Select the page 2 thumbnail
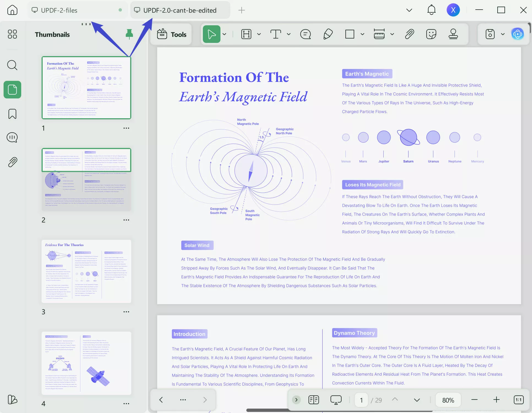 click(86, 179)
